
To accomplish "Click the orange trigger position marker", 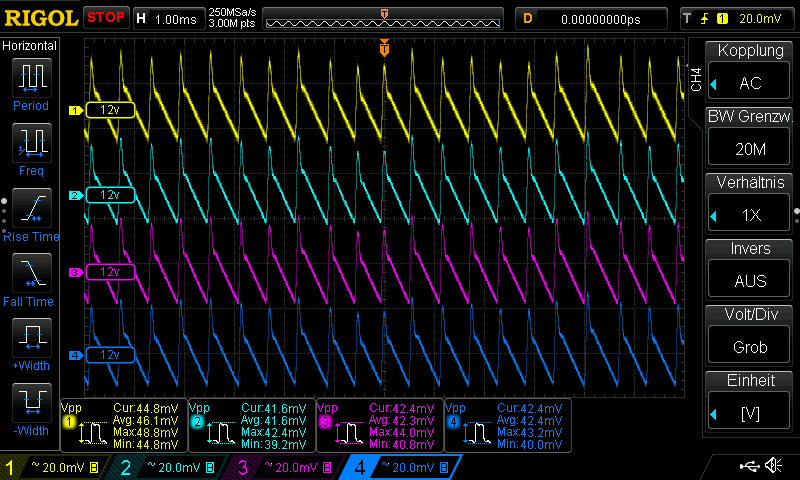I will click(384, 49).
